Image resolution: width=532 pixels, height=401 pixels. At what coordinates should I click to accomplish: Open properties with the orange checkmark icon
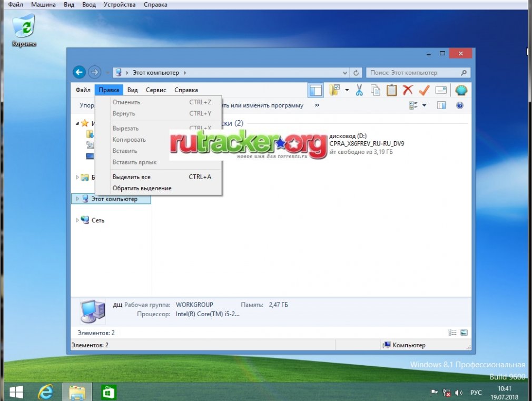pyautogui.click(x=424, y=90)
